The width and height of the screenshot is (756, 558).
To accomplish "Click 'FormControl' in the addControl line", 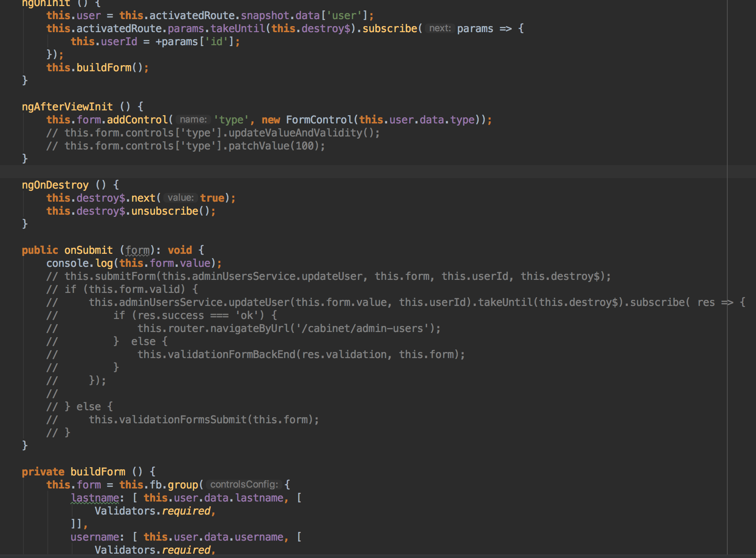I will click(320, 120).
